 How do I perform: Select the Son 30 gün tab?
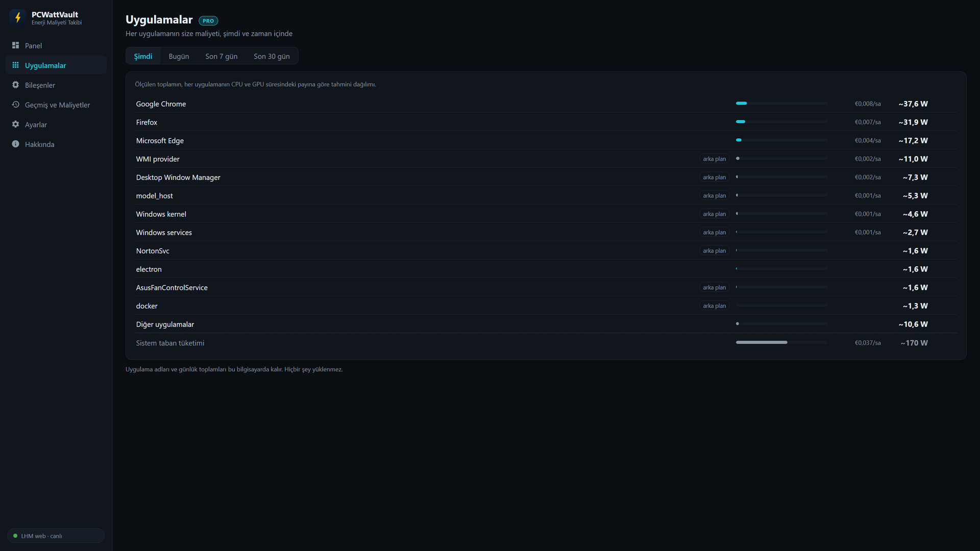click(272, 56)
